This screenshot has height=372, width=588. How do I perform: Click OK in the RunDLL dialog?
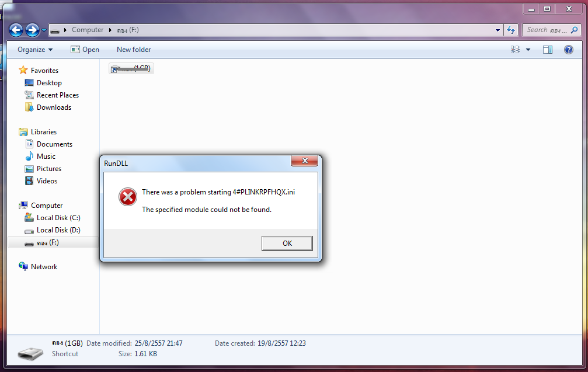(287, 244)
